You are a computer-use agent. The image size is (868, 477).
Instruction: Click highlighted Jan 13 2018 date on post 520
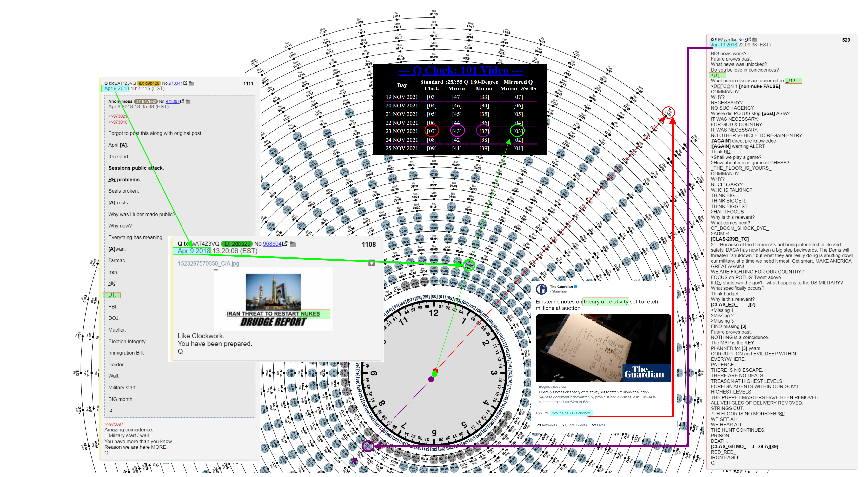(x=723, y=44)
